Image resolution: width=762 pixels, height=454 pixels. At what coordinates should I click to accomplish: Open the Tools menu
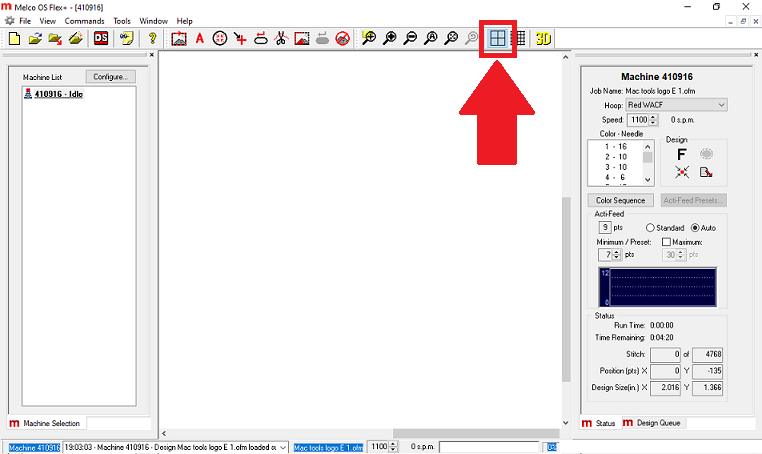(x=122, y=21)
